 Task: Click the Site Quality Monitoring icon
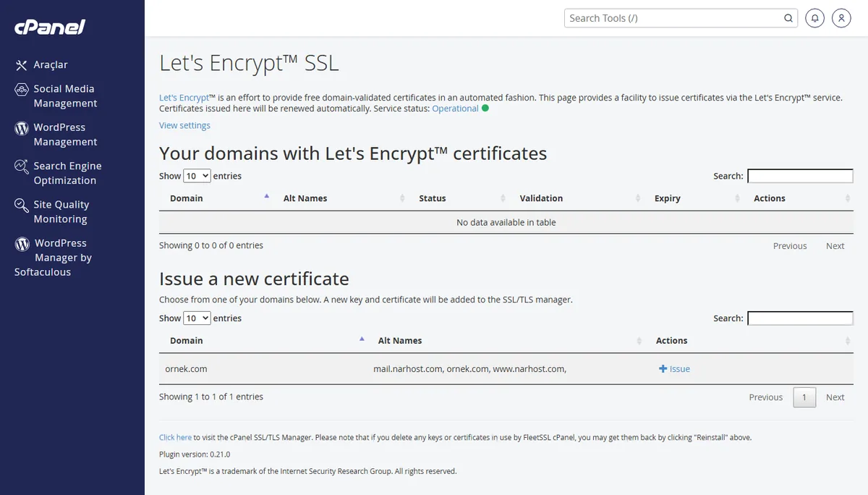[x=22, y=206]
